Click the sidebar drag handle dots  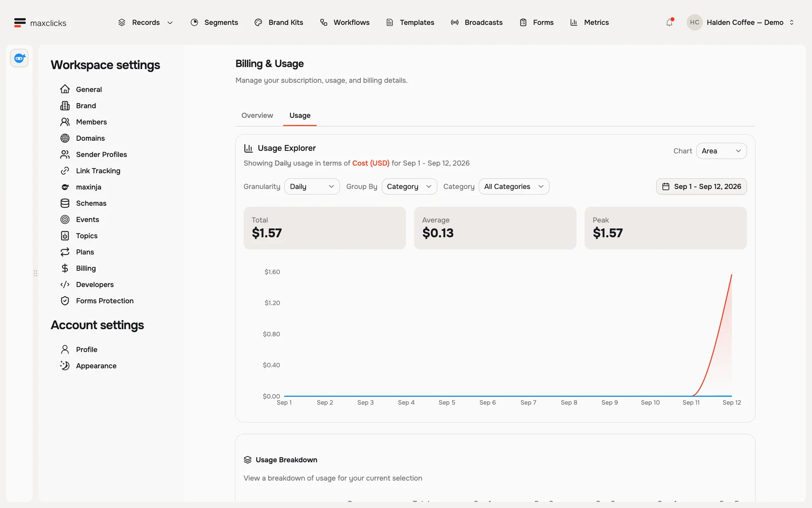[36, 273]
